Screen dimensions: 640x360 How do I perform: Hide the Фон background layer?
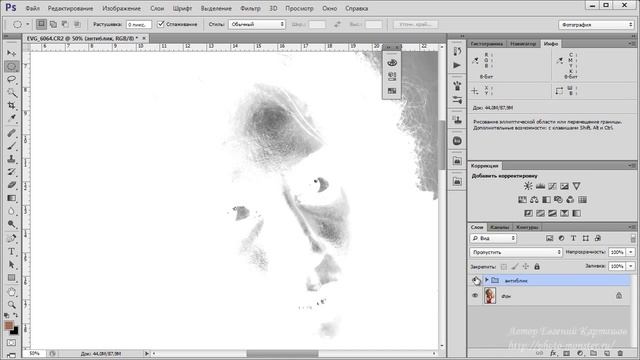475,296
